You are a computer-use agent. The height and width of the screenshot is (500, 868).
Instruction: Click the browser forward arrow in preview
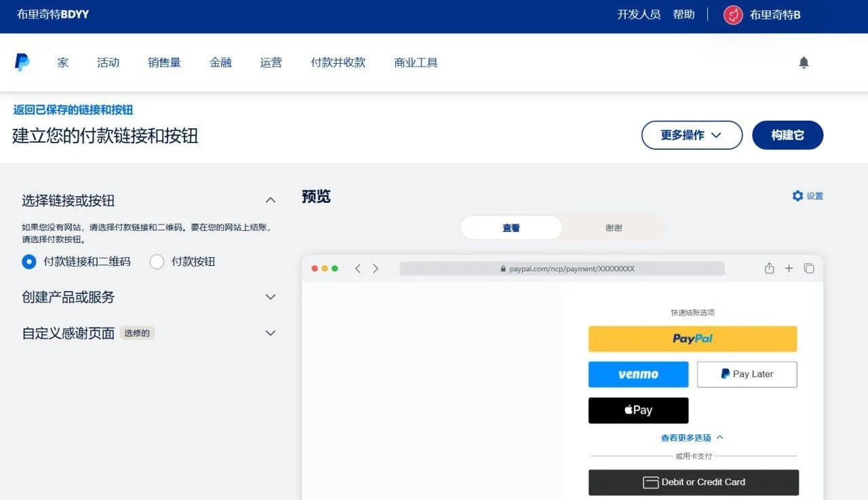pos(376,269)
